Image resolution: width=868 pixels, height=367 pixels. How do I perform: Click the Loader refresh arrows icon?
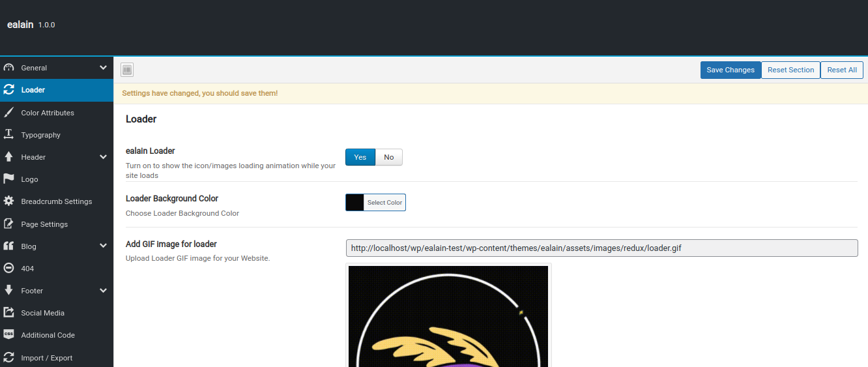pos(9,90)
